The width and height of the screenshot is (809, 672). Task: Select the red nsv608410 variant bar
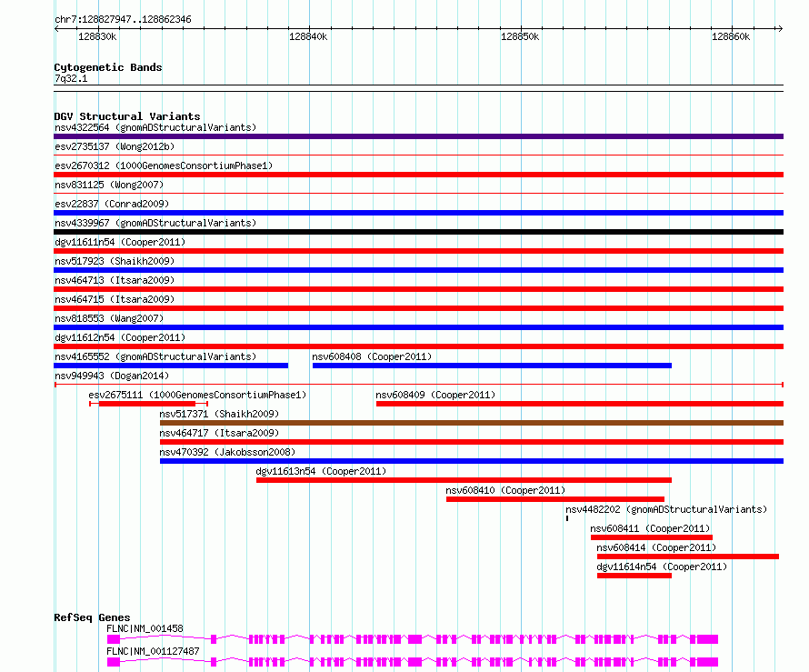[x=555, y=499]
